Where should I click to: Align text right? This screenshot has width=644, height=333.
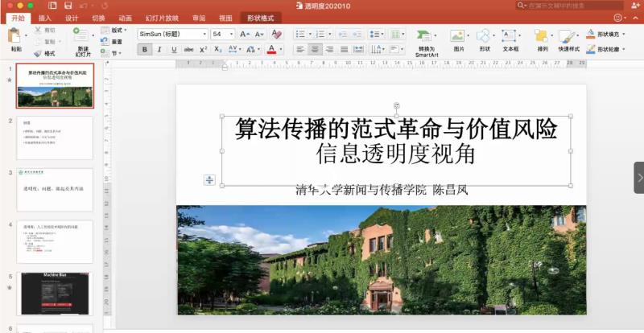click(x=329, y=50)
